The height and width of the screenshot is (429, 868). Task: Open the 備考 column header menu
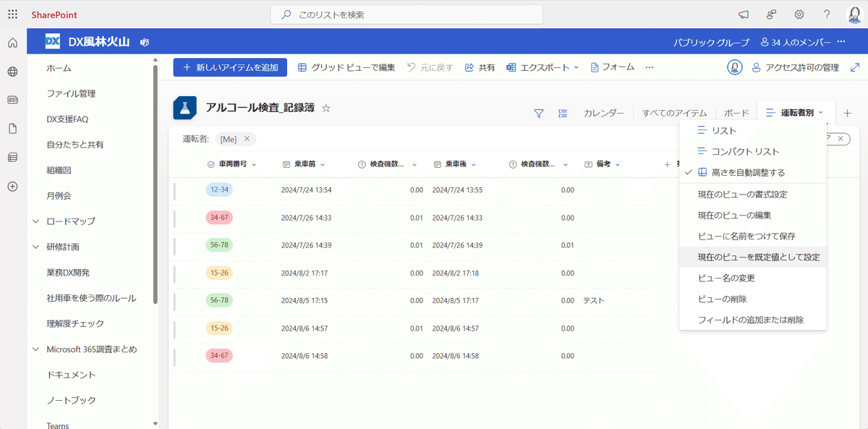click(x=603, y=164)
